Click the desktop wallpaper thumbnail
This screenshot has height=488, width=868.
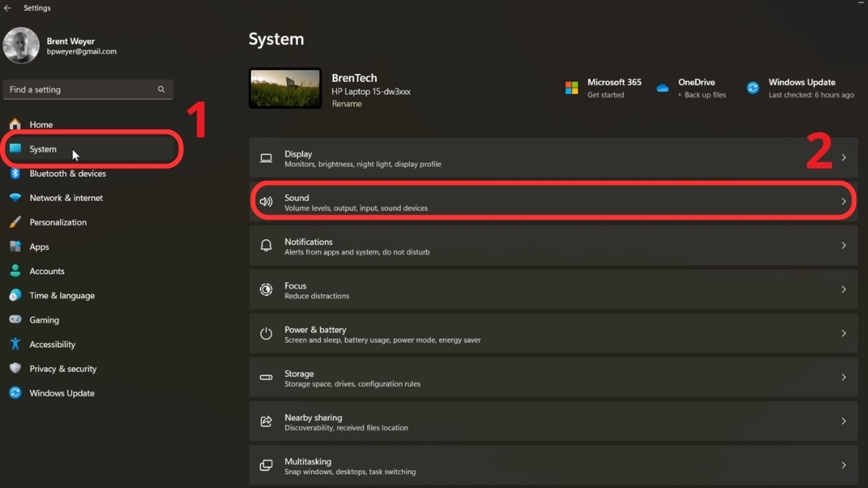coord(285,88)
